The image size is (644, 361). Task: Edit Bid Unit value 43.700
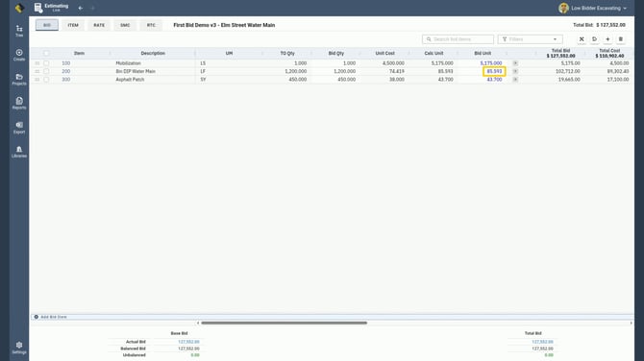[x=494, y=79]
